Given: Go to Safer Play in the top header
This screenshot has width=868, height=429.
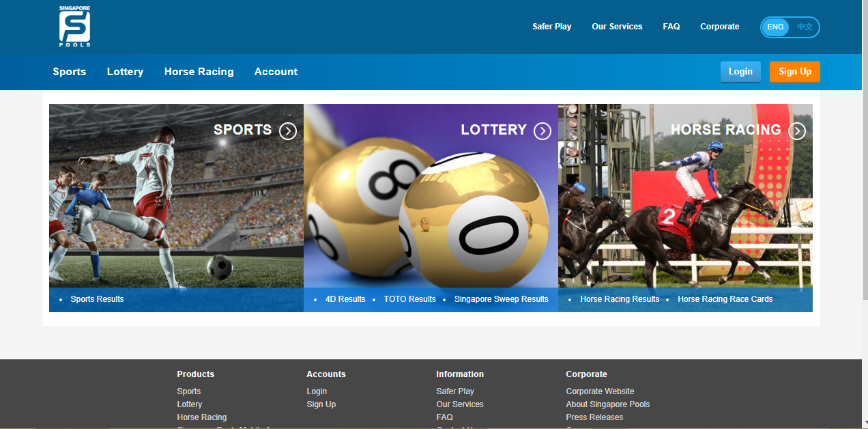Looking at the screenshot, I should click(552, 27).
